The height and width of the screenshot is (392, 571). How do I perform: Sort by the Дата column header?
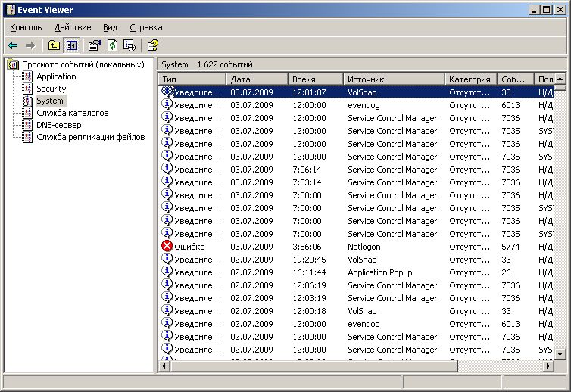coord(257,79)
